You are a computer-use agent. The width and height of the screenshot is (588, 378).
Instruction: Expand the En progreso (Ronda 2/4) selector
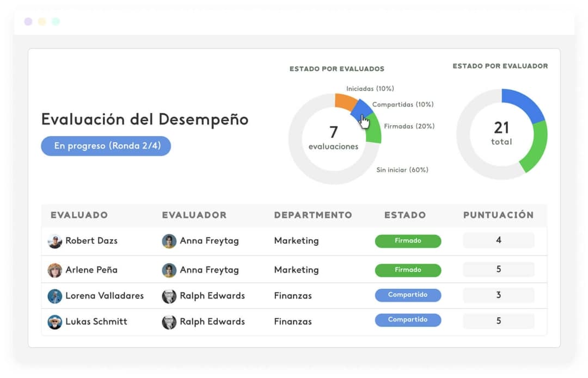tap(106, 146)
